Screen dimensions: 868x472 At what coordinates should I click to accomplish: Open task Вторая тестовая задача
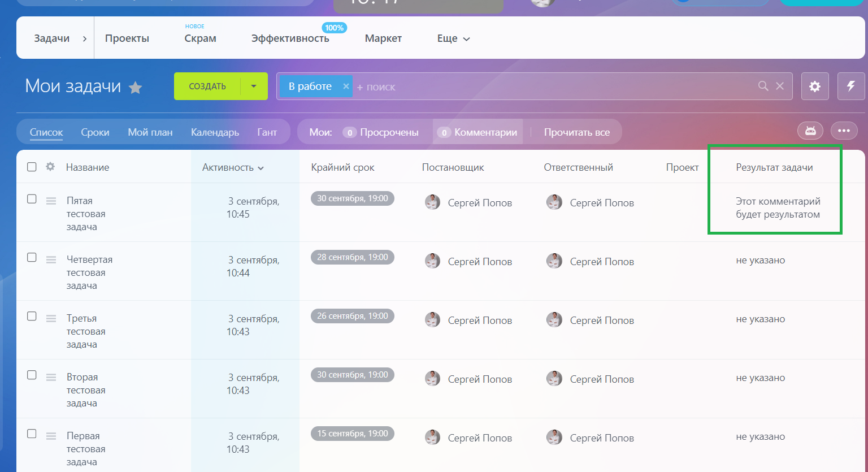click(86, 390)
